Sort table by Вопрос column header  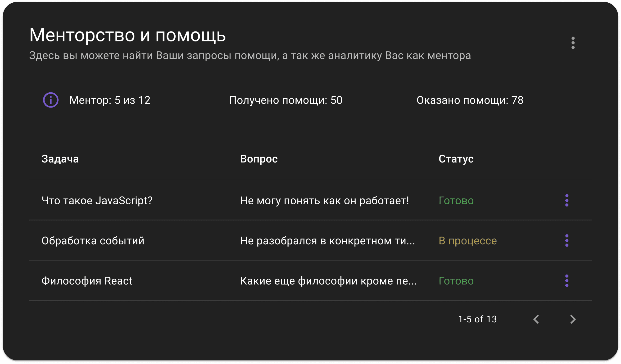tap(259, 159)
